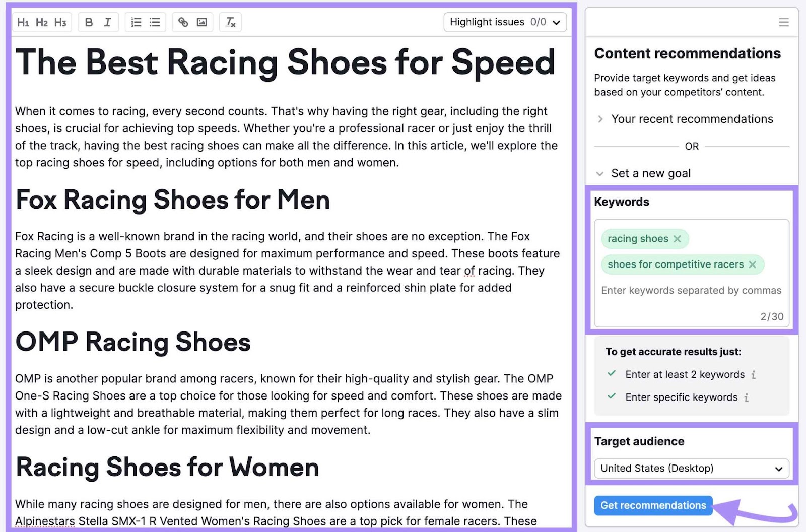Apply Heading 1 formatting
806x532 pixels.
coord(23,22)
